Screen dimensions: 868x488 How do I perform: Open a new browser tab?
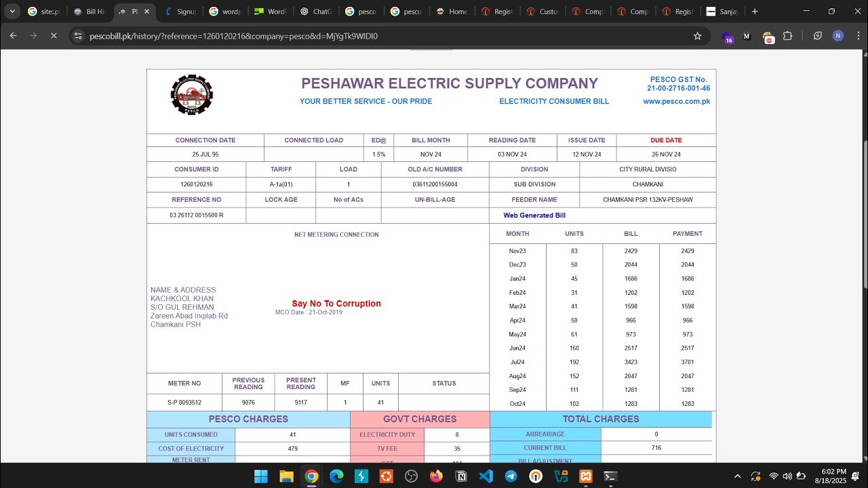[755, 12]
